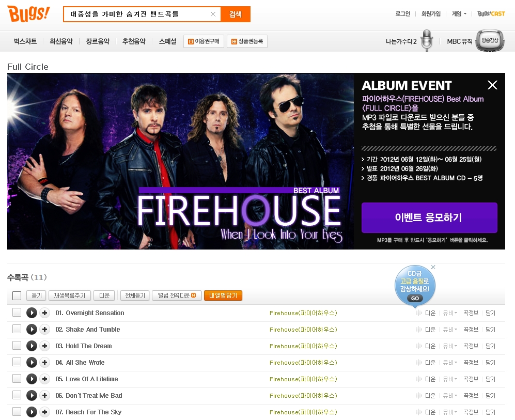Check the box for Hold The Dream

[x=17, y=346]
